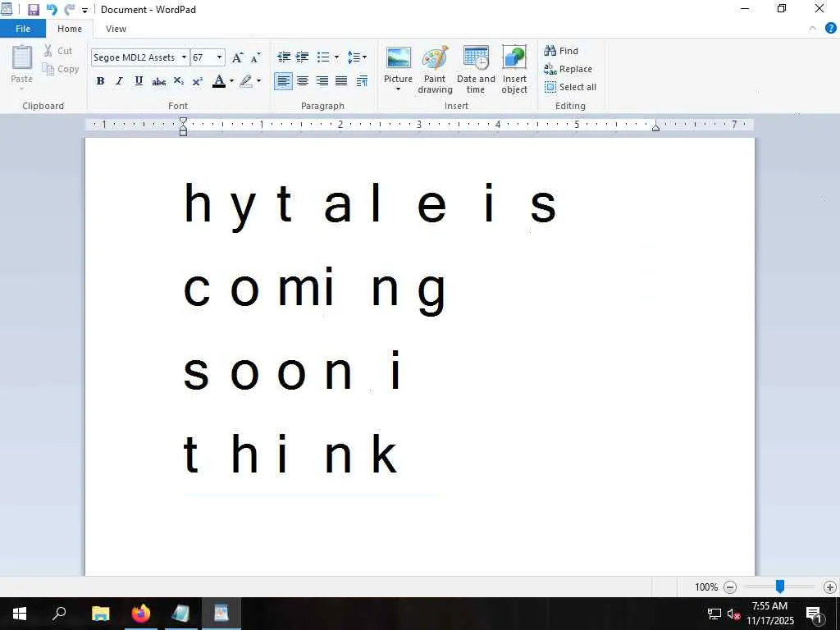The width and height of the screenshot is (840, 630).
Task: Justify the paragraph text
Action: pos(341,81)
